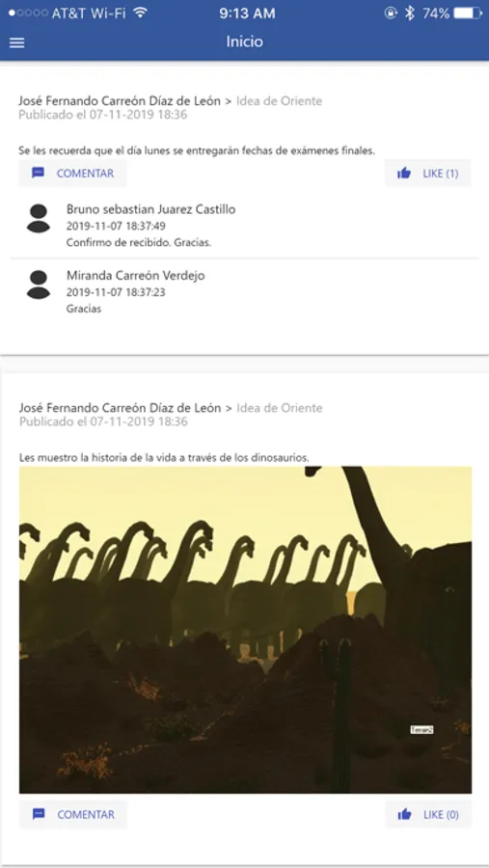Open the hamburger menu

click(x=17, y=42)
